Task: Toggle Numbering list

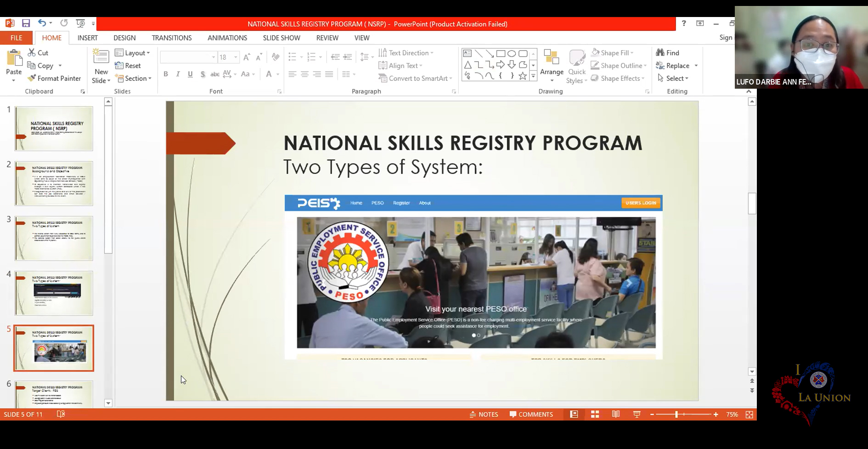Action: (x=311, y=57)
